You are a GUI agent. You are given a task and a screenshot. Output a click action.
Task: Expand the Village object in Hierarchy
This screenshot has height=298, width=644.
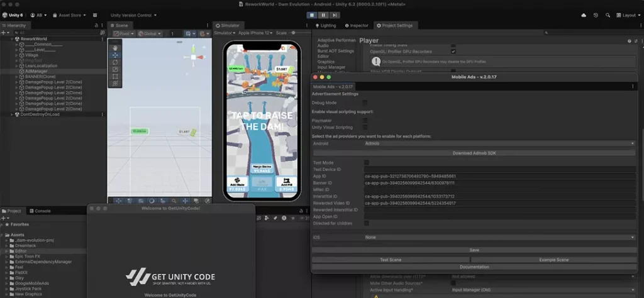click(17, 55)
